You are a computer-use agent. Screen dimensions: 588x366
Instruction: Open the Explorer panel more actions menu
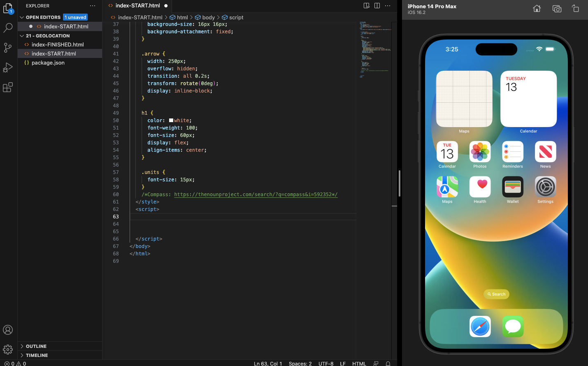[x=93, y=6]
